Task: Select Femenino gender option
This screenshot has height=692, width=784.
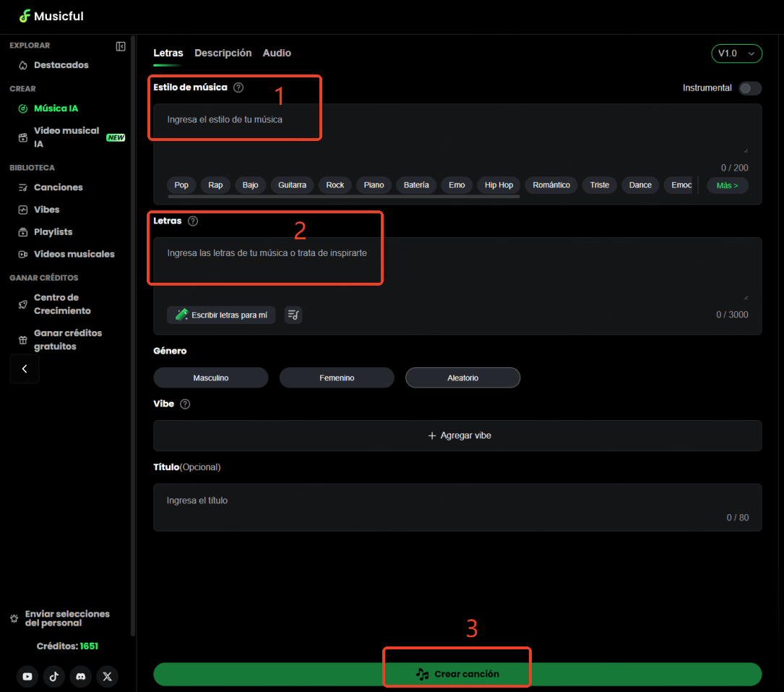Action: [337, 377]
